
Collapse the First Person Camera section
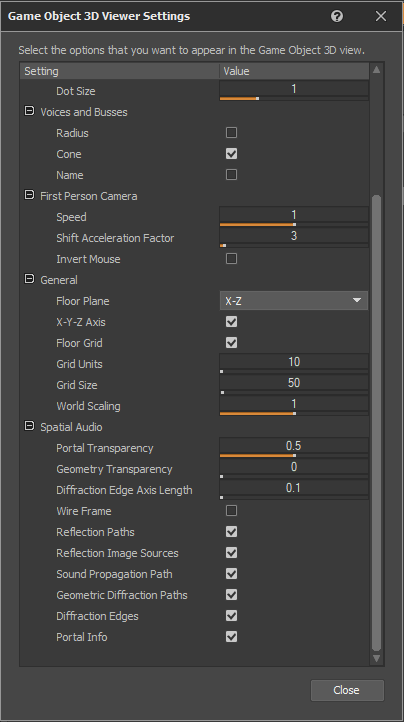tap(29, 195)
